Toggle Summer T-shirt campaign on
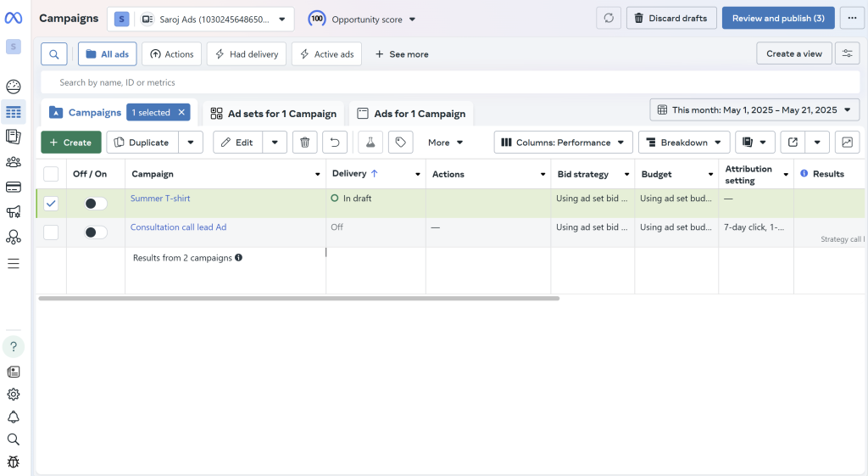This screenshot has width=868, height=476. click(x=95, y=204)
